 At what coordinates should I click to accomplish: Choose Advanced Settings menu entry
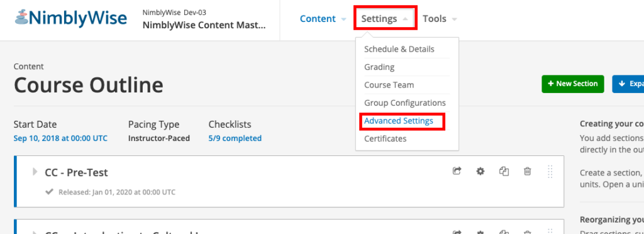point(398,121)
